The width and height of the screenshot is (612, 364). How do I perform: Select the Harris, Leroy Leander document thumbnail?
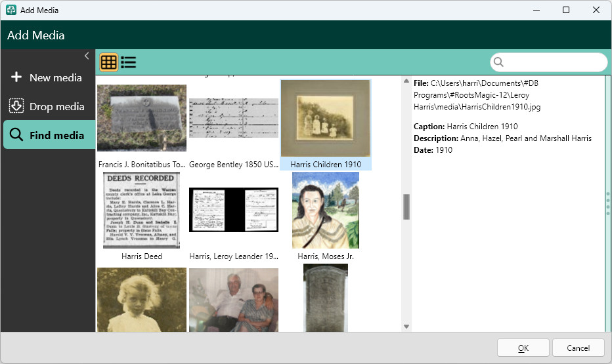coord(234,210)
